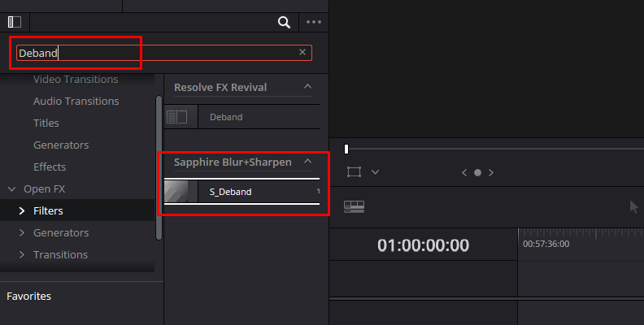The width and height of the screenshot is (644, 325).
Task: Toggle the keyframe dot between arrows
Action: (x=477, y=173)
